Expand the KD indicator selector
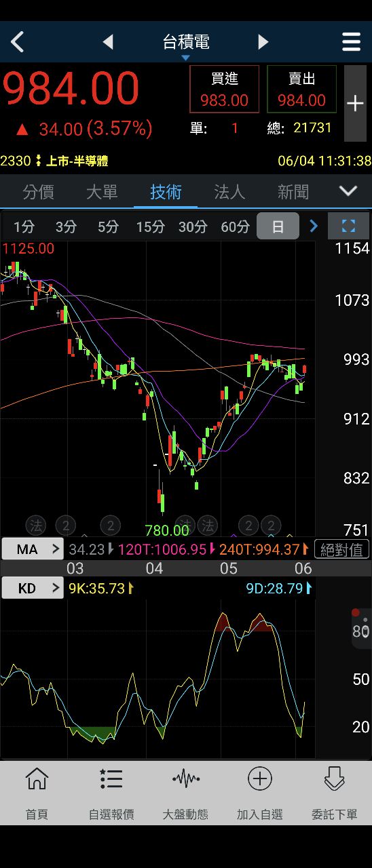This screenshot has height=868, width=372. pyautogui.click(x=33, y=588)
